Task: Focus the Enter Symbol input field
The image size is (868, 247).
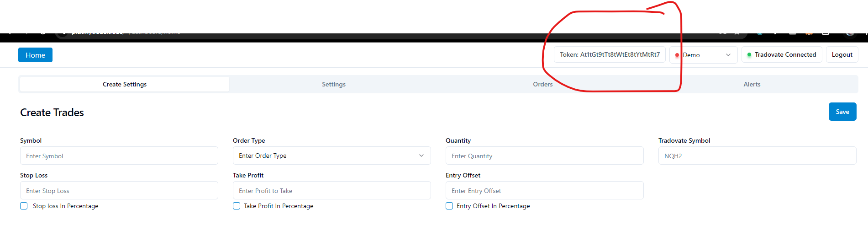Action: point(119,156)
